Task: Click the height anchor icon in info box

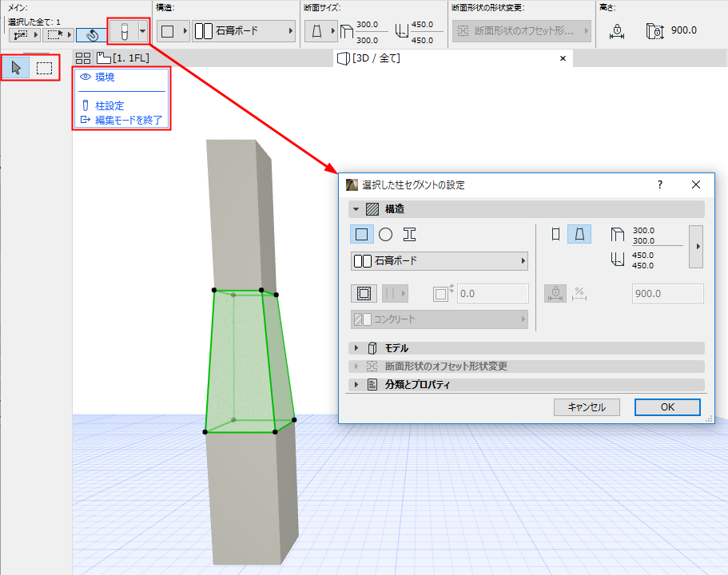Action: [617, 32]
